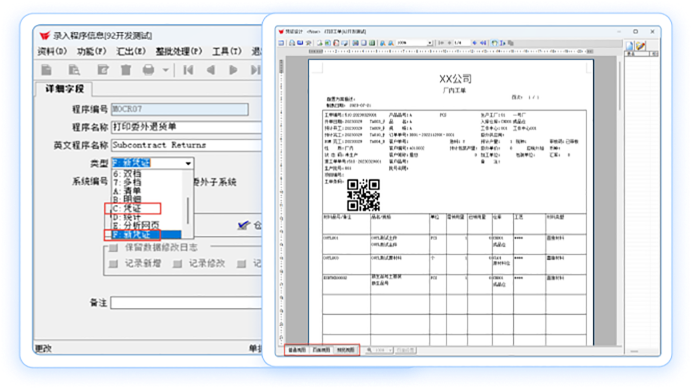Switch to the 预览视图 tab at bottom
Screen dimensions: 691x388
(x=346, y=350)
